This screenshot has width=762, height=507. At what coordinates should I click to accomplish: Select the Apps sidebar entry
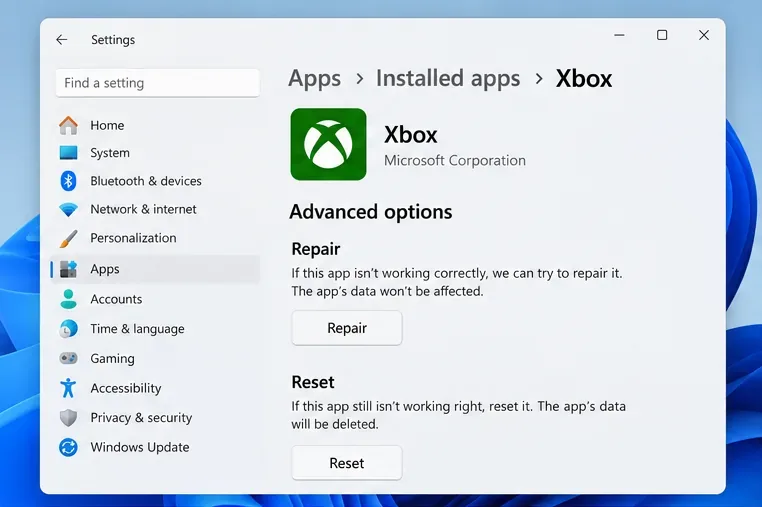pyautogui.click(x=156, y=269)
